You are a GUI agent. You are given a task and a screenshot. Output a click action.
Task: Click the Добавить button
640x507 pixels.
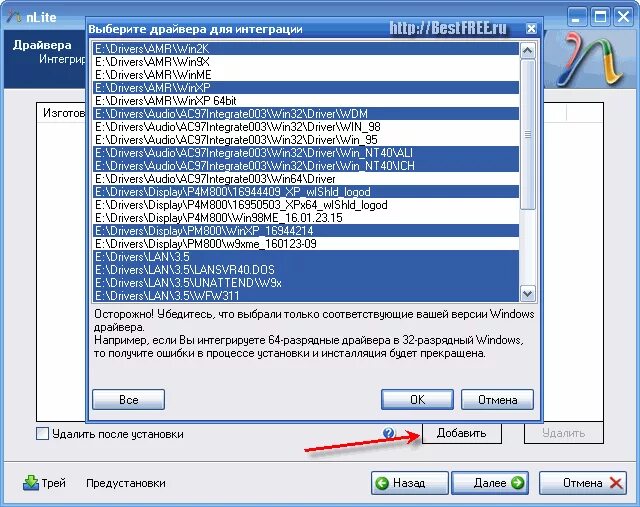[x=462, y=433]
